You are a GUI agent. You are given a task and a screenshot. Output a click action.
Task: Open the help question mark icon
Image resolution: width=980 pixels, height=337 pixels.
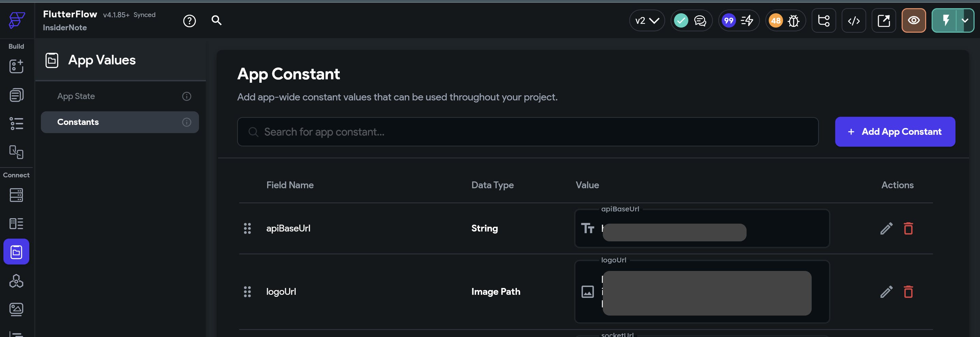click(189, 21)
